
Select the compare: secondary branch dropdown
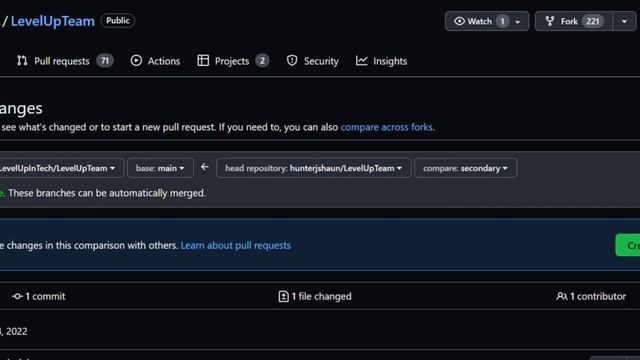pos(465,168)
